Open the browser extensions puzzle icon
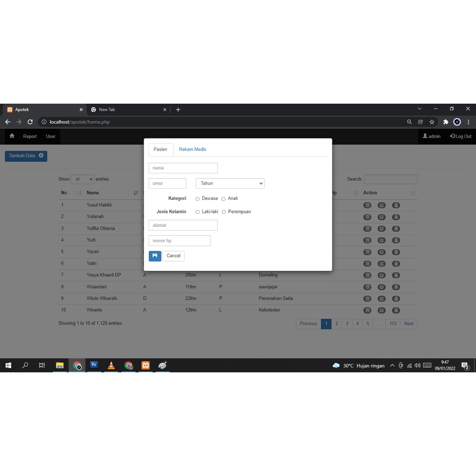The height and width of the screenshot is (476, 476). pyautogui.click(x=446, y=122)
